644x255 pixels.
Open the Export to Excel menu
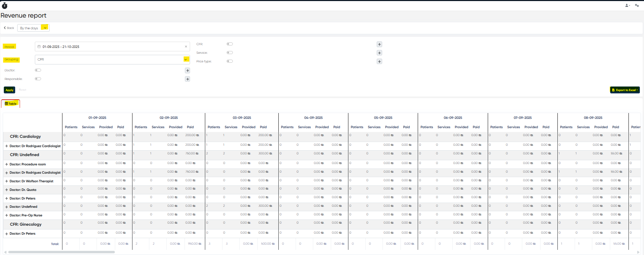(625, 90)
